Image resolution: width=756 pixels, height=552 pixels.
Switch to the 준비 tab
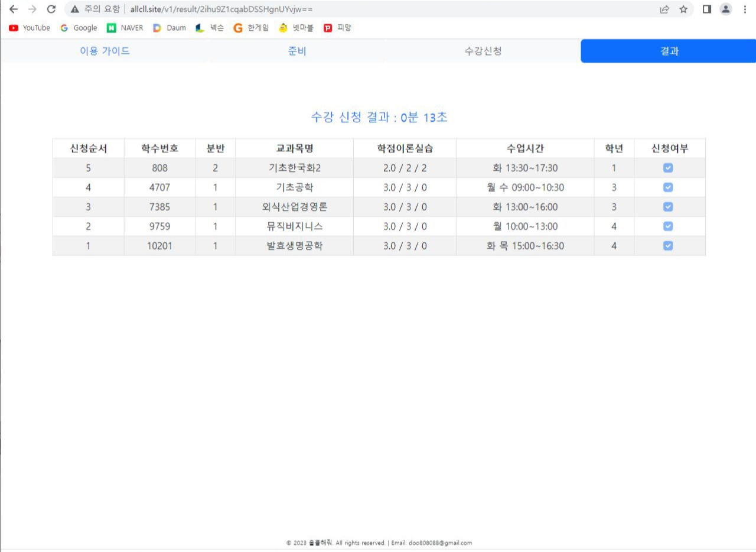click(x=297, y=51)
